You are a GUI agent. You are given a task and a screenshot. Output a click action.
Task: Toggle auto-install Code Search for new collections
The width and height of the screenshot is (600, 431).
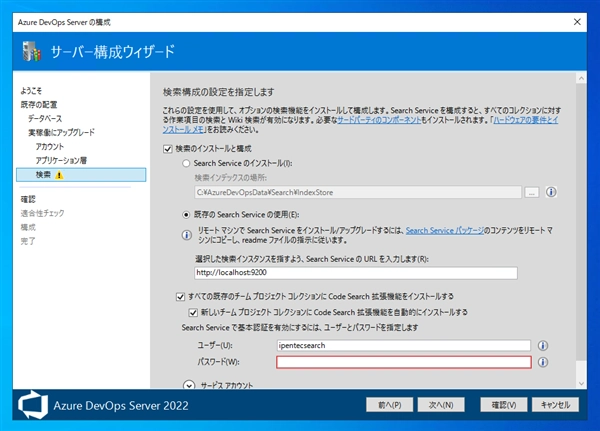193,312
